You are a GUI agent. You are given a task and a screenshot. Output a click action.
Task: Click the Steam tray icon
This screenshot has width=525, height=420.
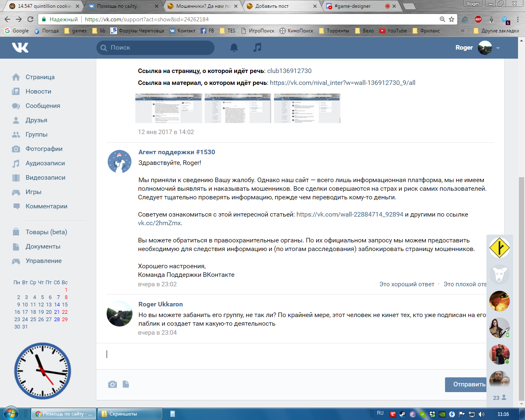403,414
